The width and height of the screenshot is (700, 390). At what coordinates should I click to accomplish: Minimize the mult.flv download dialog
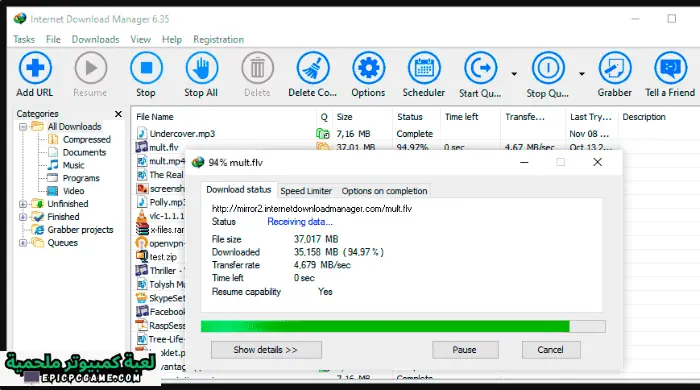click(x=525, y=162)
